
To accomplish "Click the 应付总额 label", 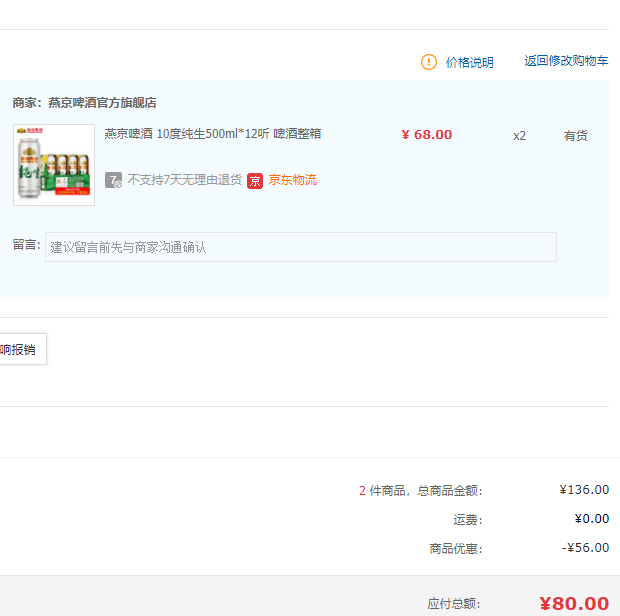I will 454,604.
